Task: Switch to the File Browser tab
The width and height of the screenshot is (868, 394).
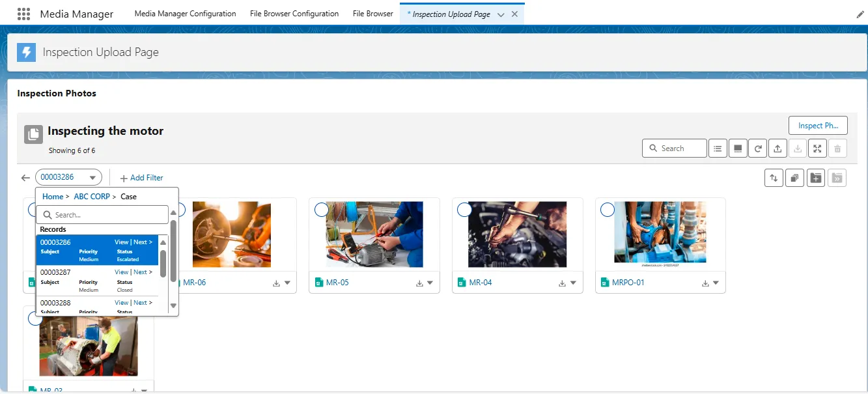Action: pyautogui.click(x=373, y=14)
